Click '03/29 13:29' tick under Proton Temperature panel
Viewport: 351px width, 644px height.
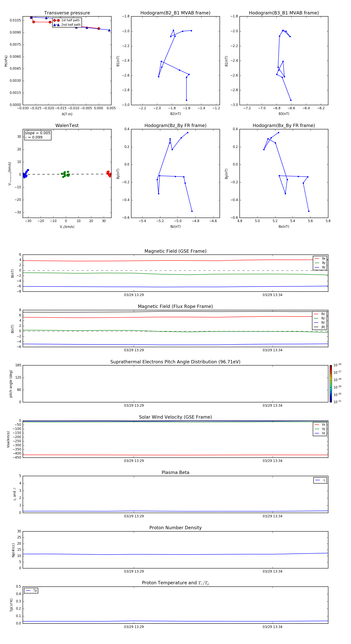[134, 627]
